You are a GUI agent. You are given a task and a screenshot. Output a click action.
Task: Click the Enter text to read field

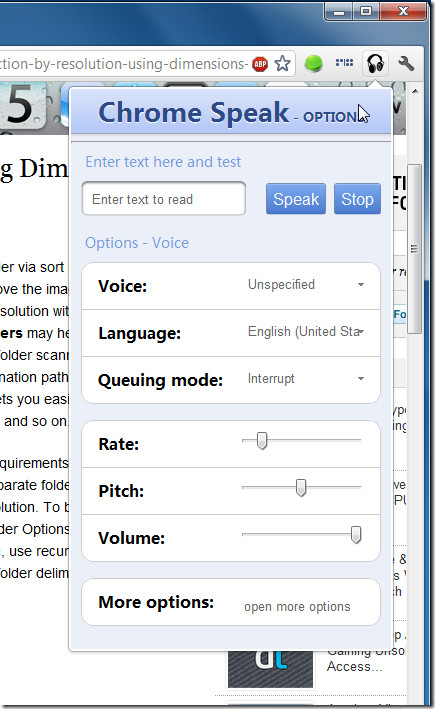[164, 199]
